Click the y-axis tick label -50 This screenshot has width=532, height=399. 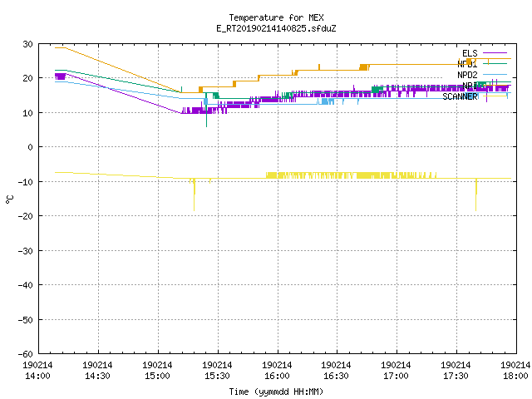pyautogui.click(x=26, y=320)
